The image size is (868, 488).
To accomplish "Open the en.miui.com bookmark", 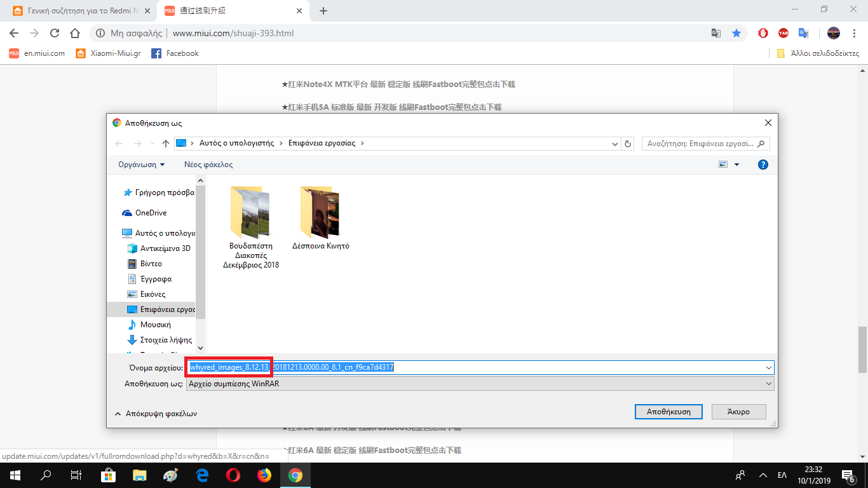I will click(37, 53).
